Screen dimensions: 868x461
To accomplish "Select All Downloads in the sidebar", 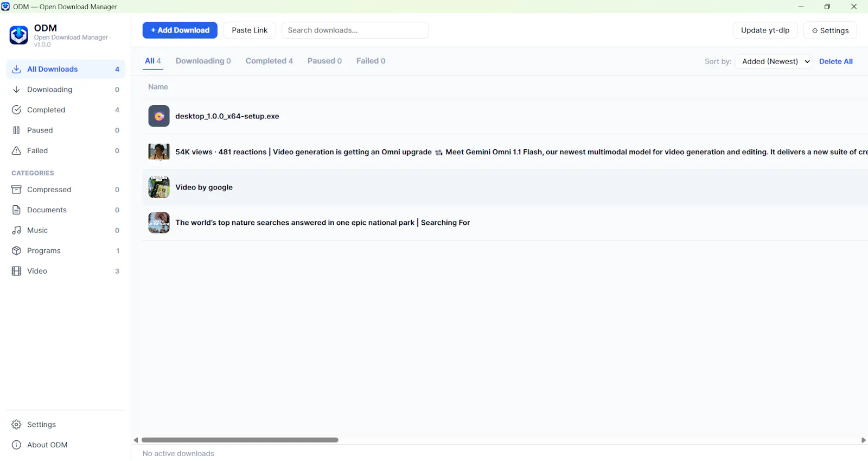I will 66,69.
